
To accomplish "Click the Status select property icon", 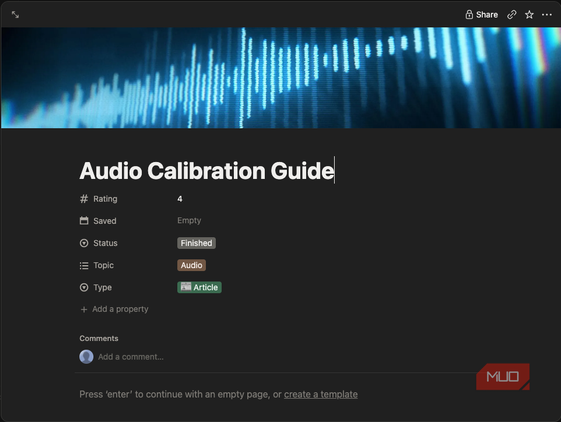I will pos(84,243).
